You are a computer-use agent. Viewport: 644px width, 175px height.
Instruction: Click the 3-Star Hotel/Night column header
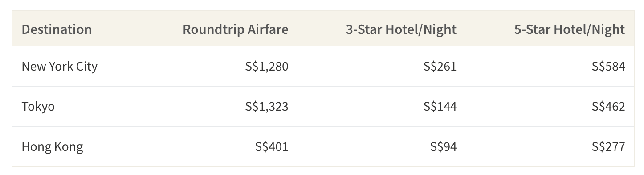point(401,29)
